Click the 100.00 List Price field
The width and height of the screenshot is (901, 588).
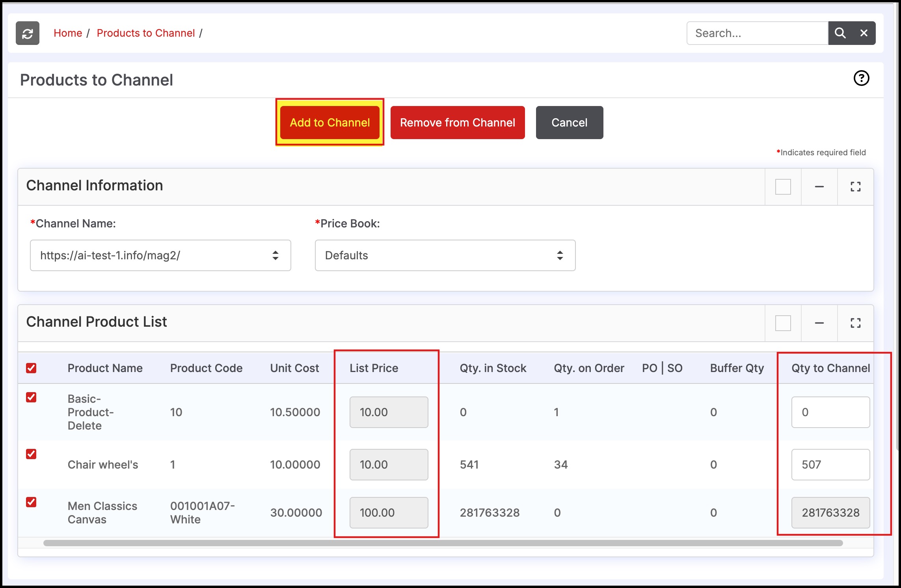(x=389, y=513)
